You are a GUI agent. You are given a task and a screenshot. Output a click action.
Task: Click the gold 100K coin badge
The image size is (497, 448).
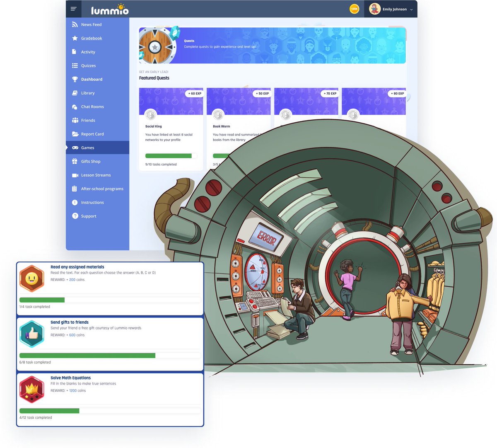(354, 9)
